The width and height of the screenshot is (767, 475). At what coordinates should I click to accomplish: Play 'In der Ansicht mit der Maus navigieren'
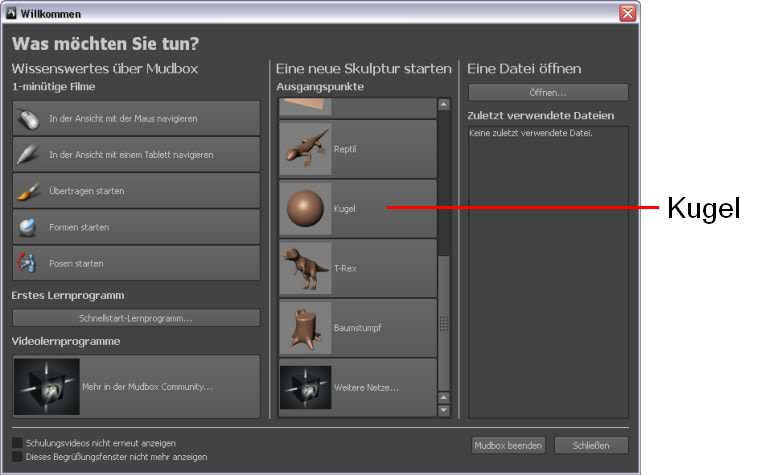136,118
